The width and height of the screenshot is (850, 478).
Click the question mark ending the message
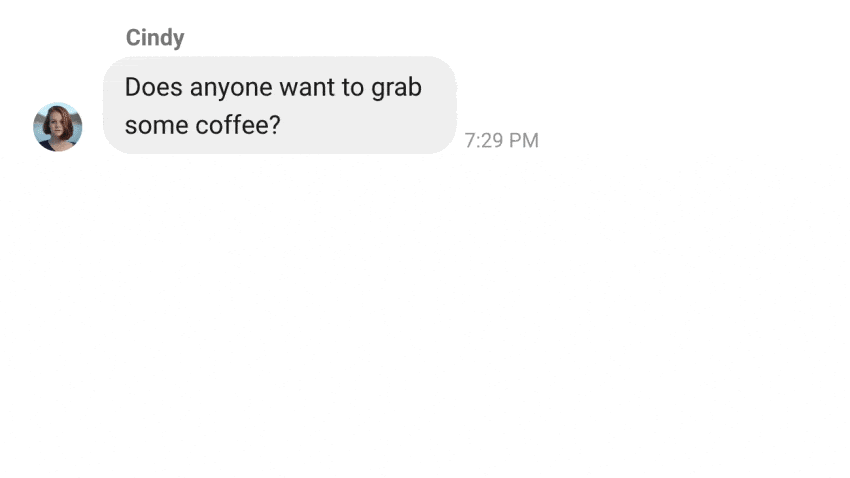coord(275,125)
